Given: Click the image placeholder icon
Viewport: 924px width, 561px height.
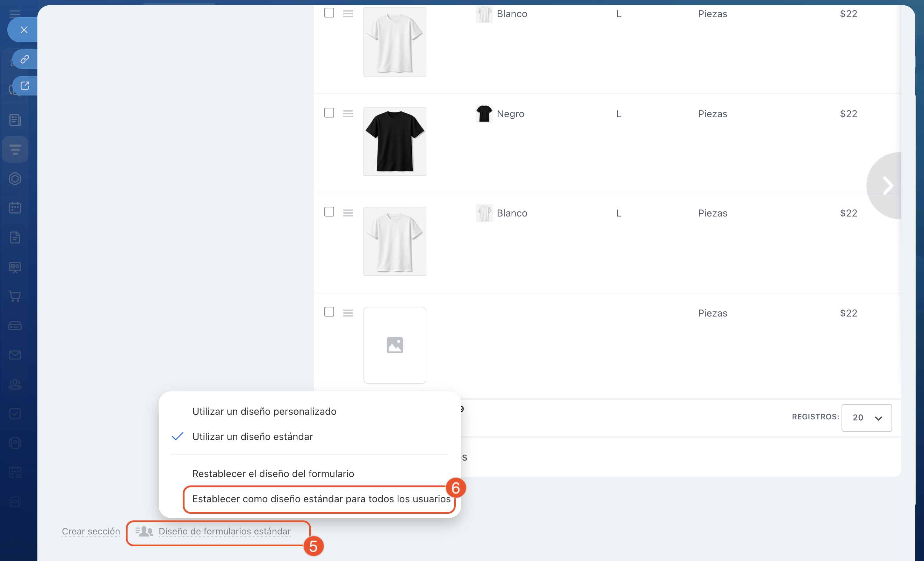Looking at the screenshot, I should coord(395,345).
